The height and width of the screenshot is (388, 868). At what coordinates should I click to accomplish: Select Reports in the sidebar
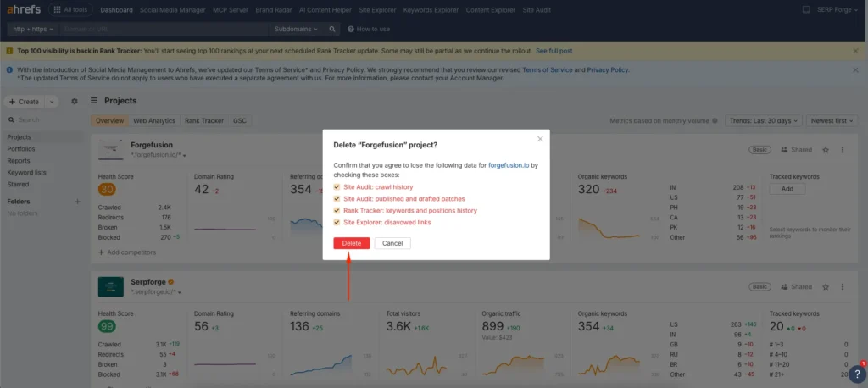[x=19, y=160]
